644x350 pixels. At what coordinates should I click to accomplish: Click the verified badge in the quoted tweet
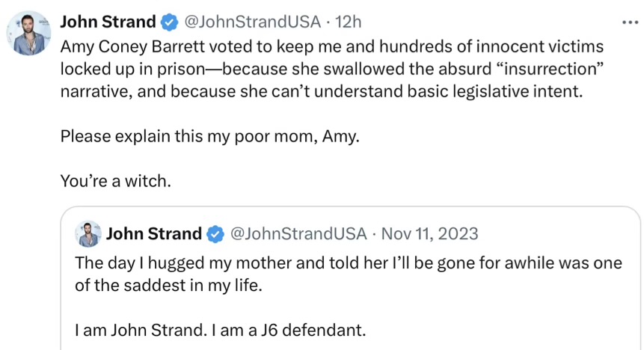(x=215, y=234)
